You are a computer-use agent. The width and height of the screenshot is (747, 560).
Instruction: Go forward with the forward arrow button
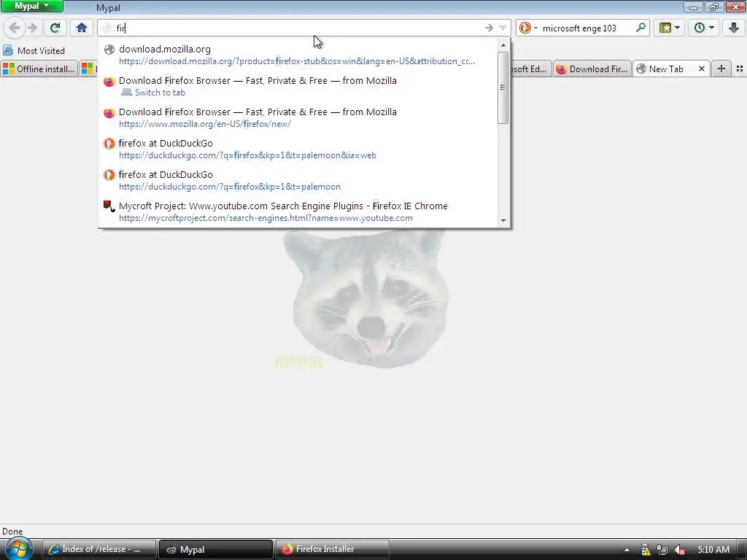point(32,28)
